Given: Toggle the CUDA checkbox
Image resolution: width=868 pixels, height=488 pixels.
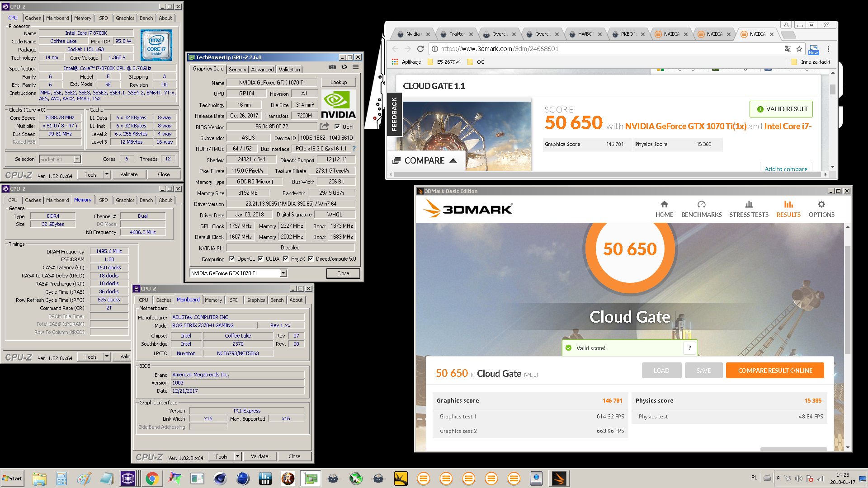Looking at the screenshot, I should pos(260,259).
